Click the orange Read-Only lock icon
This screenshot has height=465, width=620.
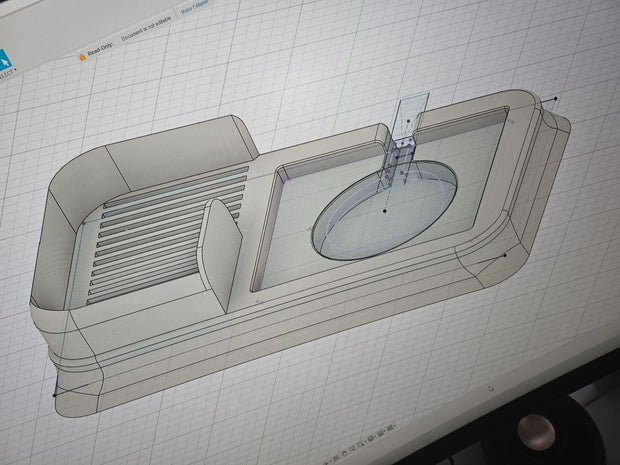click(82, 57)
